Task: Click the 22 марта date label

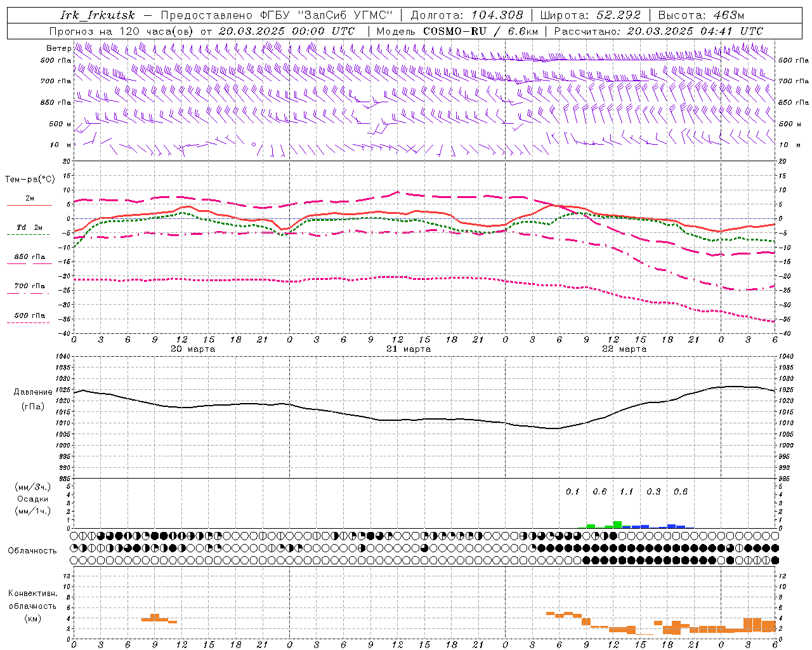Action: [624, 349]
